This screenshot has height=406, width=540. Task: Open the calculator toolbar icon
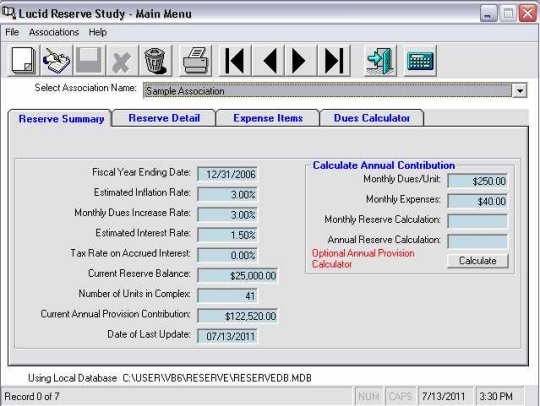tap(420, 61)
